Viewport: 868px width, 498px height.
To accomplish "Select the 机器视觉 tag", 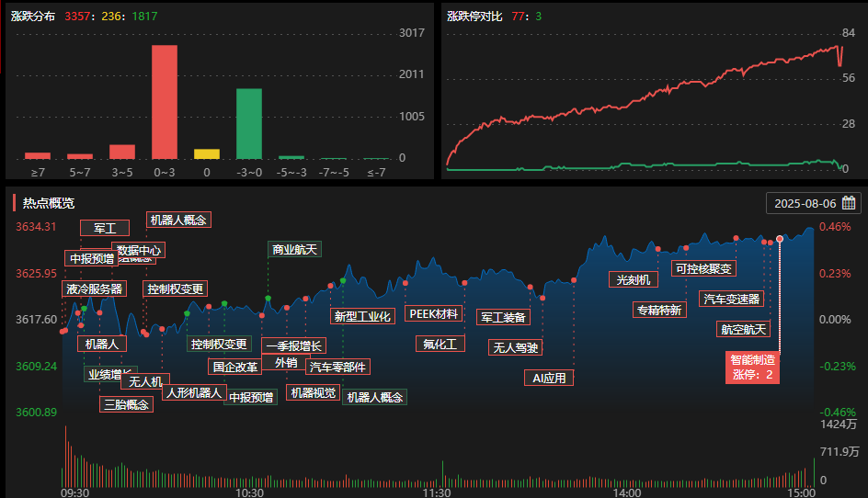I will pyautogui.click(x=314, y=392).
